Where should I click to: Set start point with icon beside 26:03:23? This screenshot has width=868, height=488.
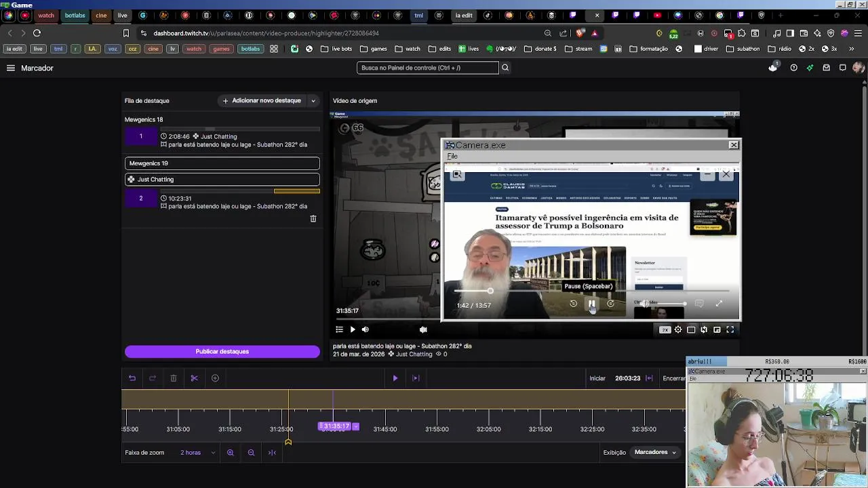649,378
